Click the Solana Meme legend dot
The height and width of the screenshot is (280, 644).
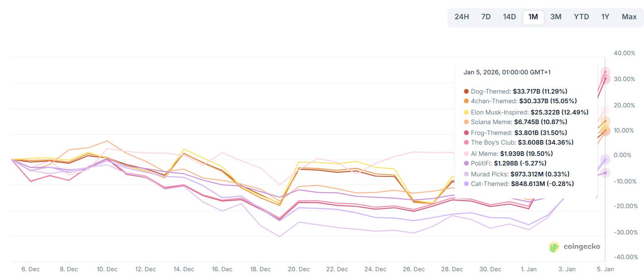click(x=466, y=122)
